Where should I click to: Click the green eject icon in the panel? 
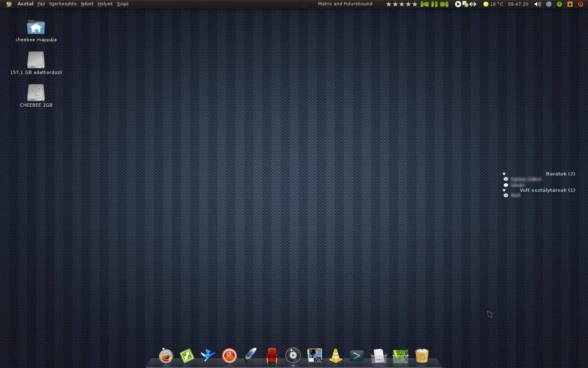[559, 4]
